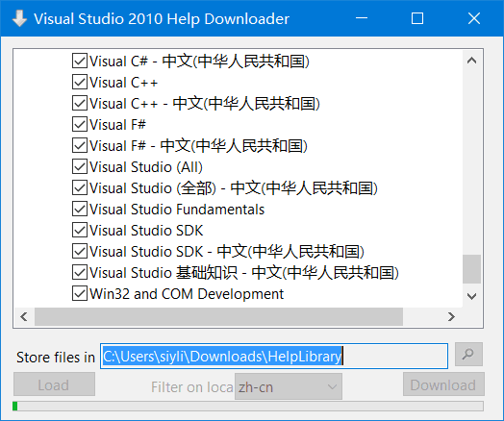Click the Store files in label

56,358
